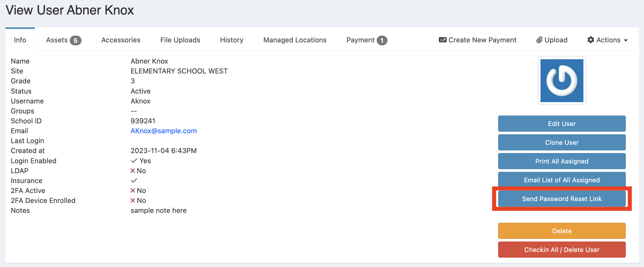Click the Actions gear icon
Screen dimensions: 644x267
[x=591, y=40]
